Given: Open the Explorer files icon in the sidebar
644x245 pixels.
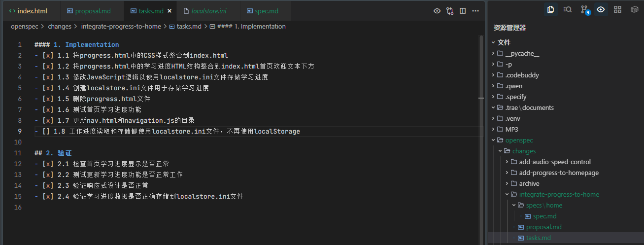Looking at the screenshot, I should (551, 9).
